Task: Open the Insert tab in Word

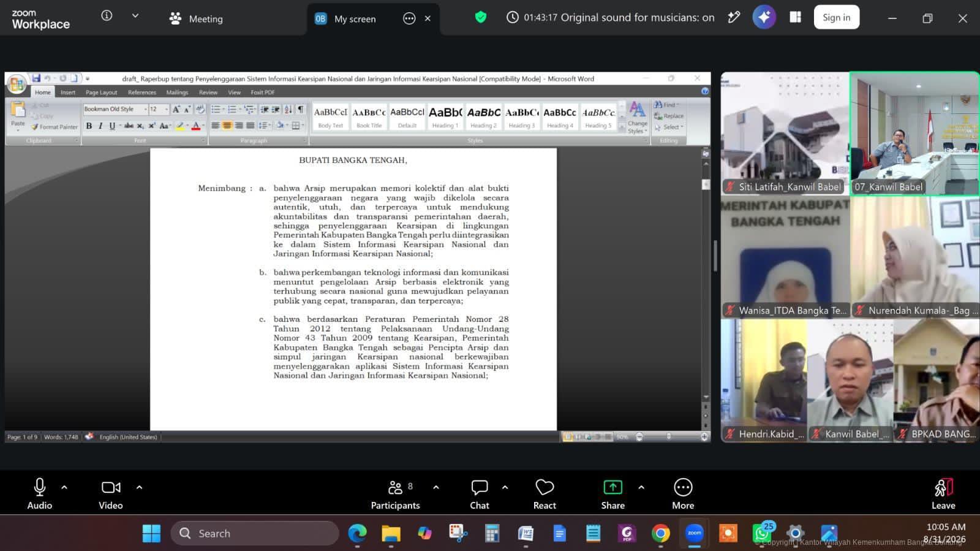Action: point(68,93)
